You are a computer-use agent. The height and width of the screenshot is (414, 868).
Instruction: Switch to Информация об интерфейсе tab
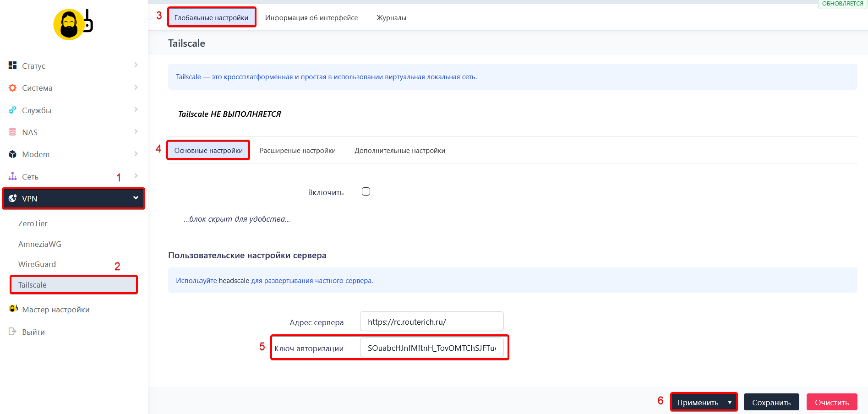(312, 17)
